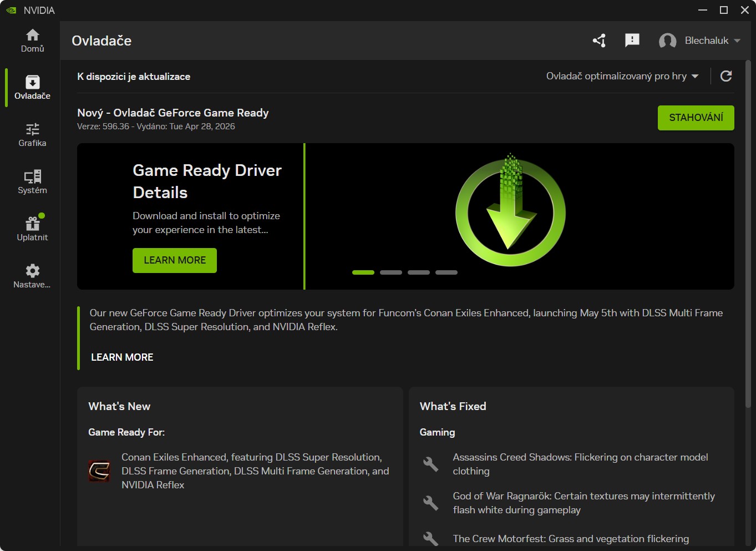Click the 'Ovladače' page title
This screenshot has width=756, height=551.
click(x=102, y=41)
